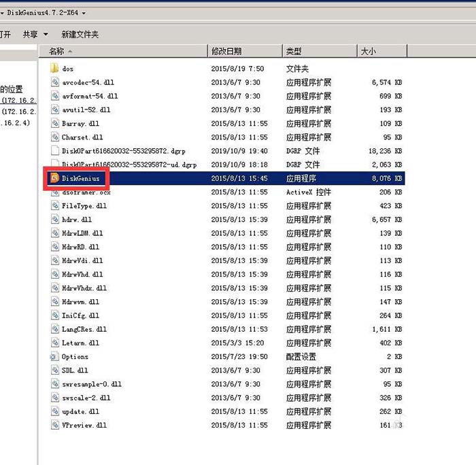Select the avformat-54.dll file icon

54,96
